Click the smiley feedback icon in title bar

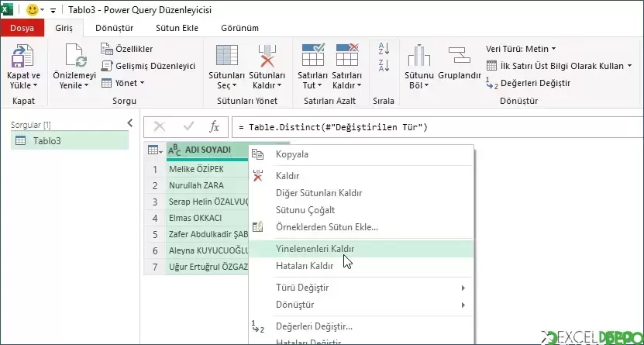tap(32, 10)
